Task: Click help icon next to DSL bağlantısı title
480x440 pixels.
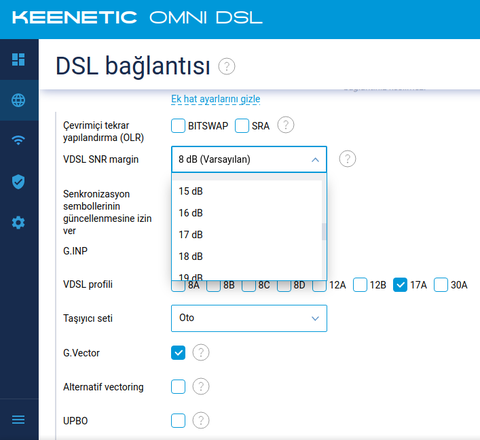Action: pos(227,66)
